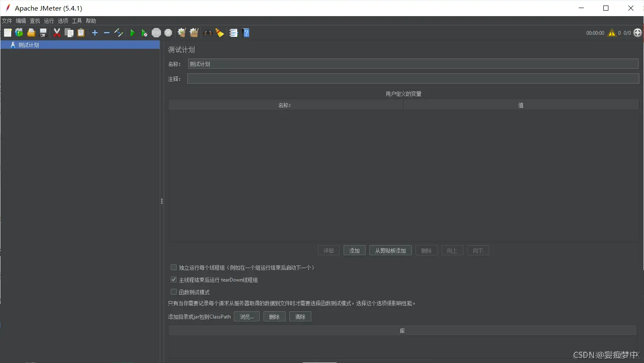Open search with binoculars icon
644x363 pixels.
[x=208, y=33]
